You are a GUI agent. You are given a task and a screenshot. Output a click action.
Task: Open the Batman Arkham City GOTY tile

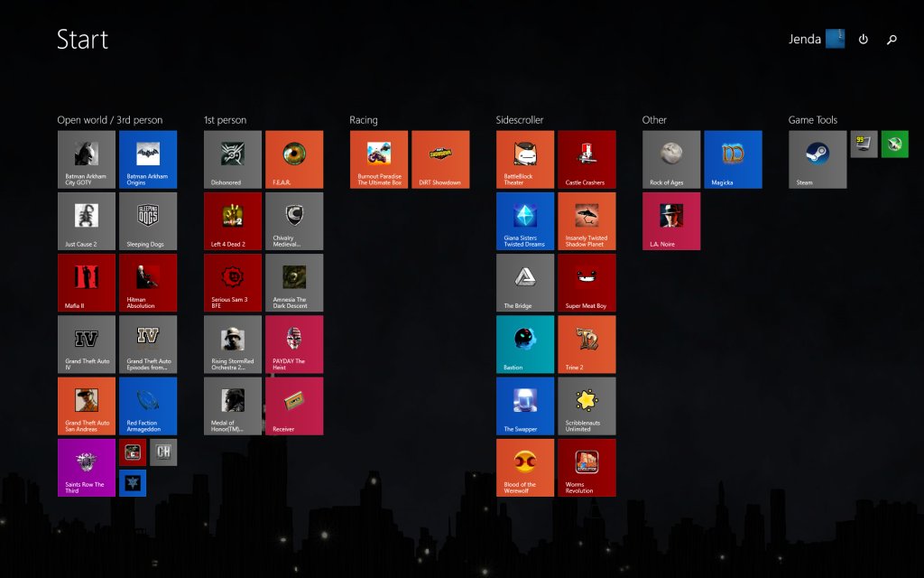coord(87,159)
